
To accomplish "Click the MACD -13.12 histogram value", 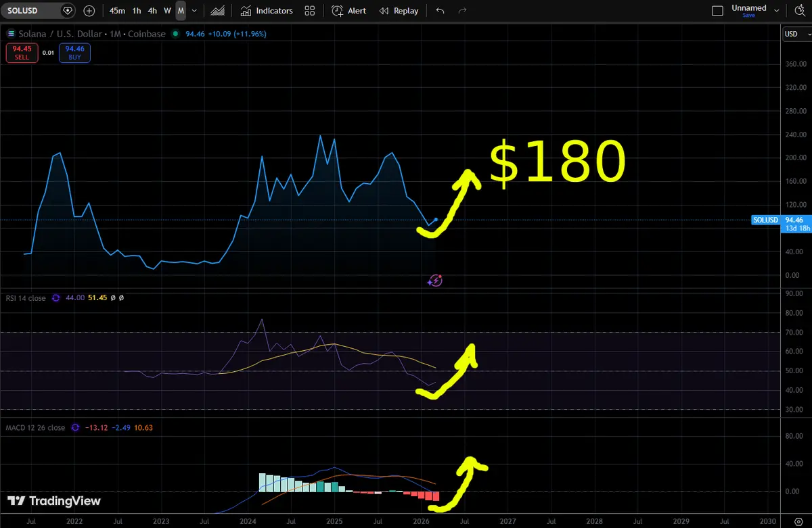I will pyautogui.click(x=96, y=427).
